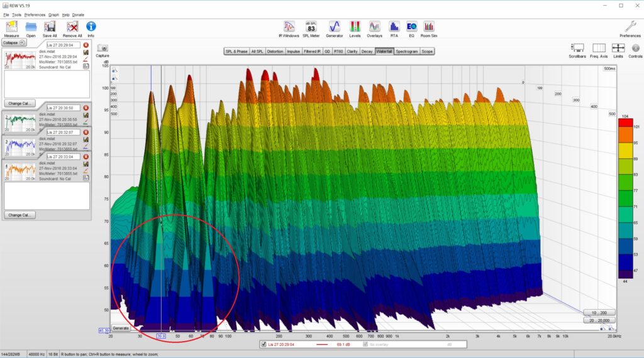Open the Graph menu
This screenshot has width=644, height=358.
point(54,15)
